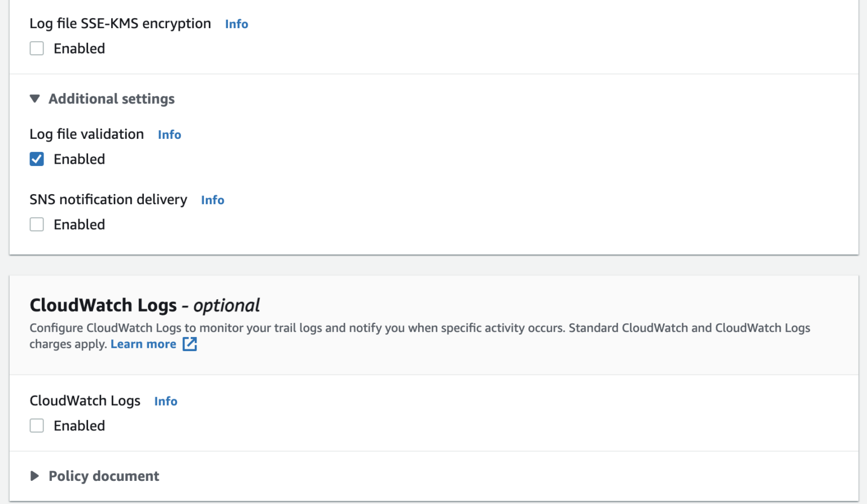Click the Additional settings heading text
This screenshot has width=867, height=504.
[111, 98]
